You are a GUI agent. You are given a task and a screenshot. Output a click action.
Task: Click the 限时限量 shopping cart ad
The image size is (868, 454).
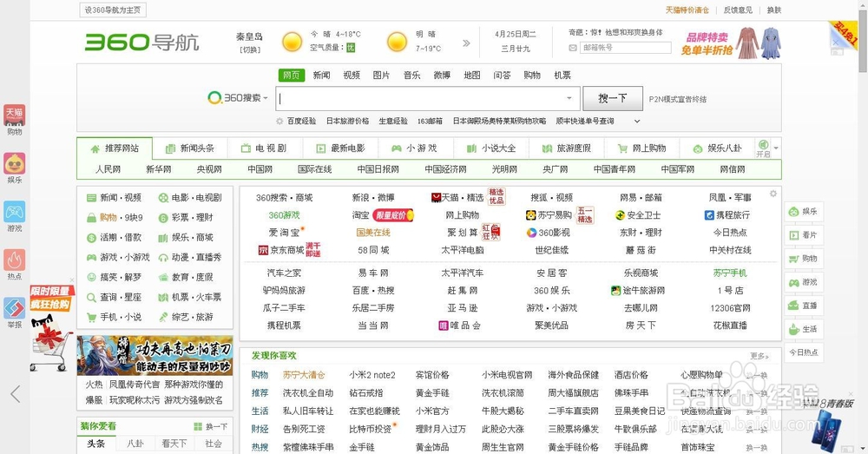click(51, 328)
